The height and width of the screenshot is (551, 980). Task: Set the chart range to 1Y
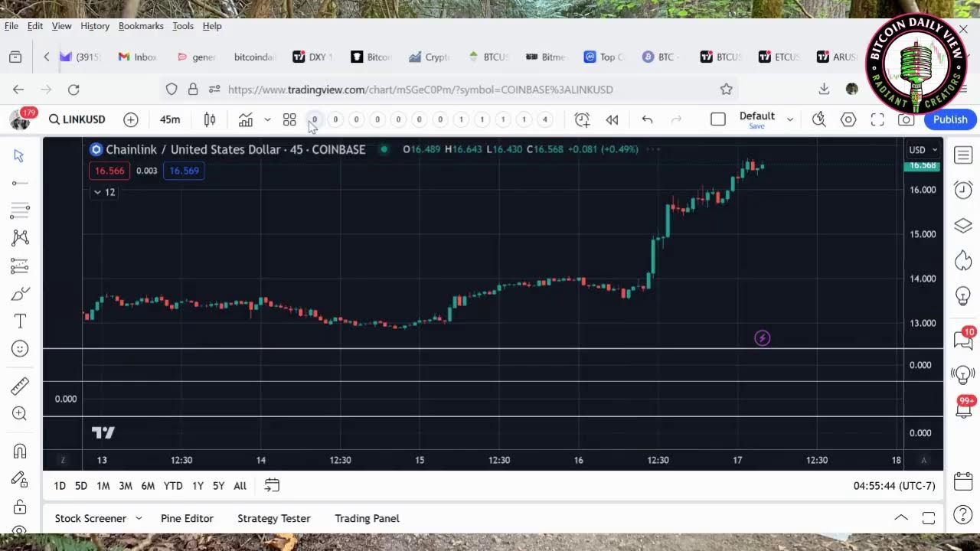click(x=198, y=486)
